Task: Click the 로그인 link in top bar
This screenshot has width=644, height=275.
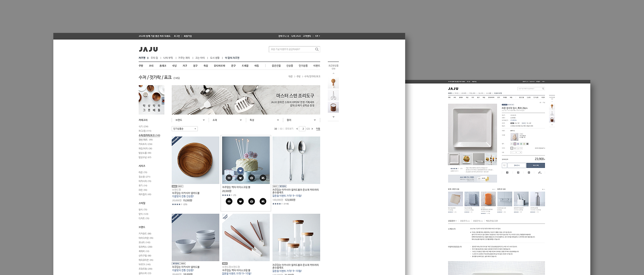Action: tap(177, 36)
